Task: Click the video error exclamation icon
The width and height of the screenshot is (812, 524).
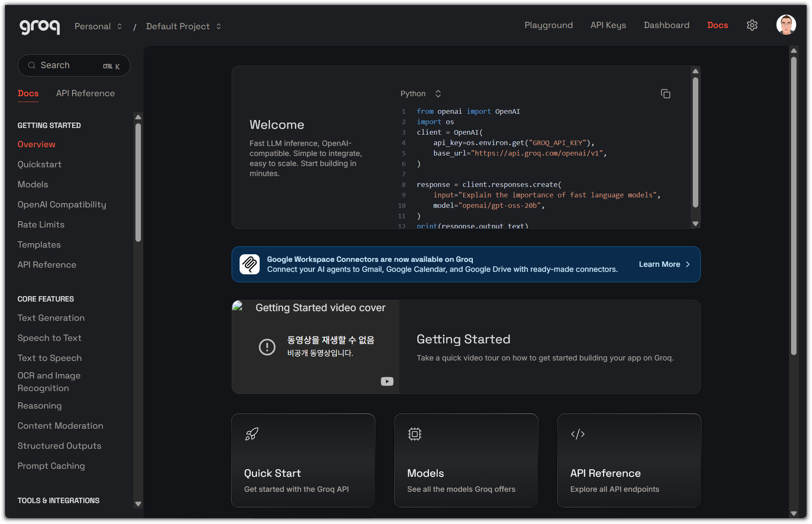Action: [x=267, y=347]
